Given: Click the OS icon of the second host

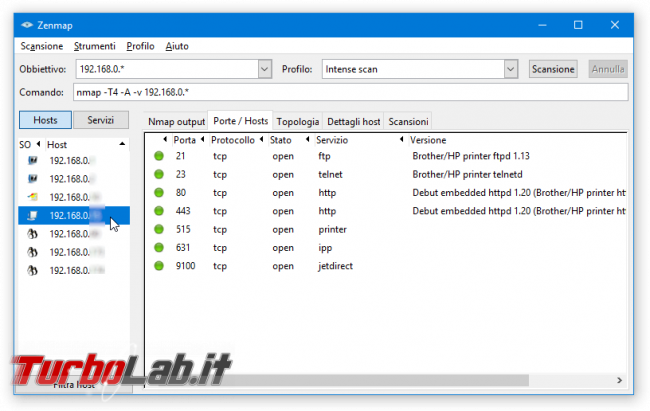Looking at the screenshot, I should 32,178.
